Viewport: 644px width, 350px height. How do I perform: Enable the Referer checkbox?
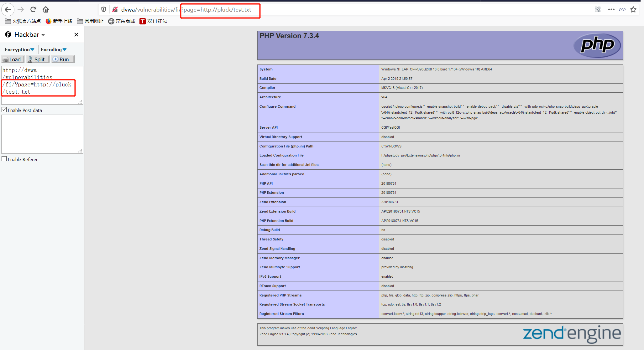tap(4, 159)
